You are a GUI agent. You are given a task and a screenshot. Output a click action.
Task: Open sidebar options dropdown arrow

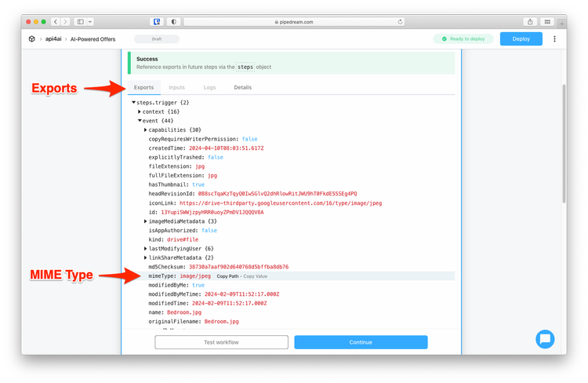click(90, 22)
